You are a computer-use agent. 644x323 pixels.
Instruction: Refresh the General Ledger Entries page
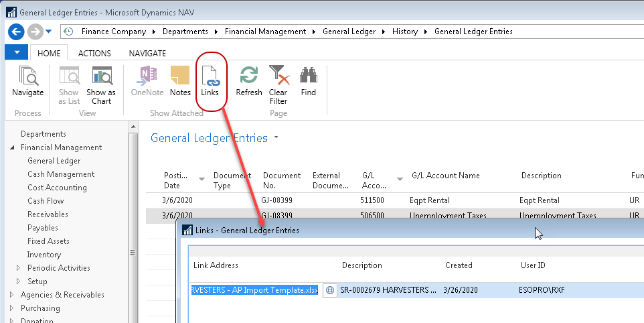pyautogui.click(x=249, y=82)
